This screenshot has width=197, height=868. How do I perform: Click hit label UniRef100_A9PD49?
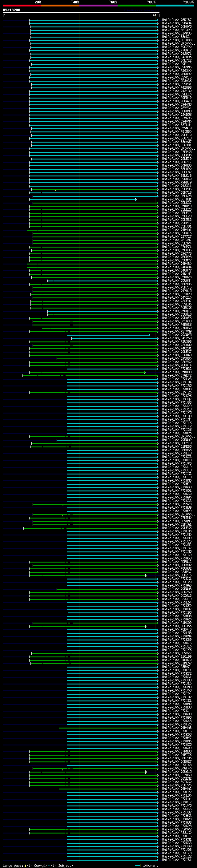(x=177, y=98)
